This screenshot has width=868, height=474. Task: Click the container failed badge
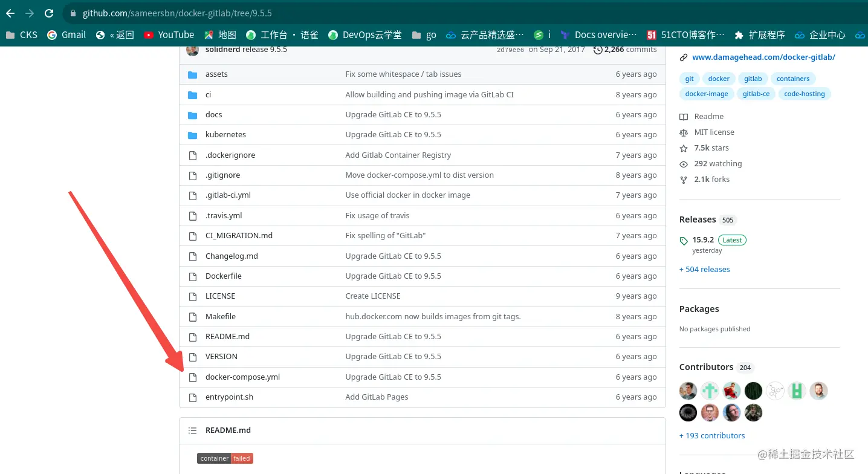225,458
